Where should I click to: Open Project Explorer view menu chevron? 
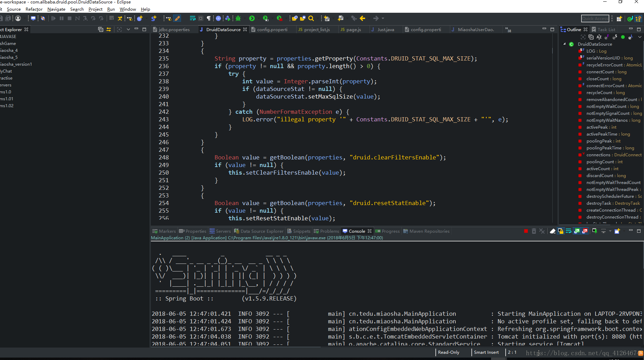coord(128,29)
